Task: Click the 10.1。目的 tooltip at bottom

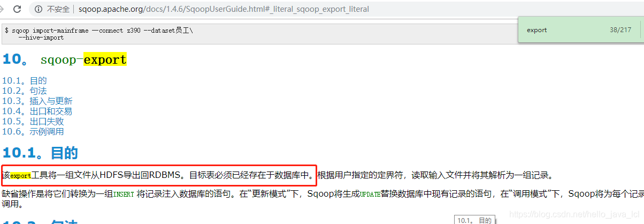Action: (474, 220)
